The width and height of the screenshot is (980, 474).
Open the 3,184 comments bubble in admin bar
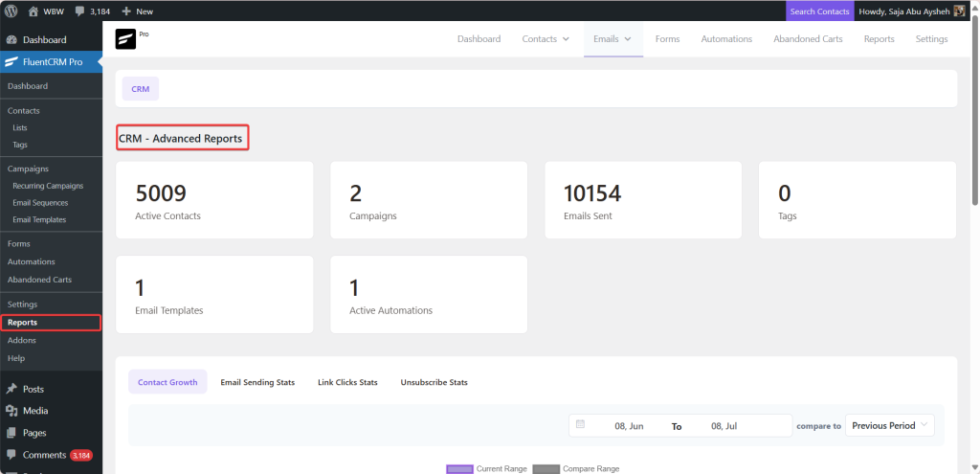[92, 11]
